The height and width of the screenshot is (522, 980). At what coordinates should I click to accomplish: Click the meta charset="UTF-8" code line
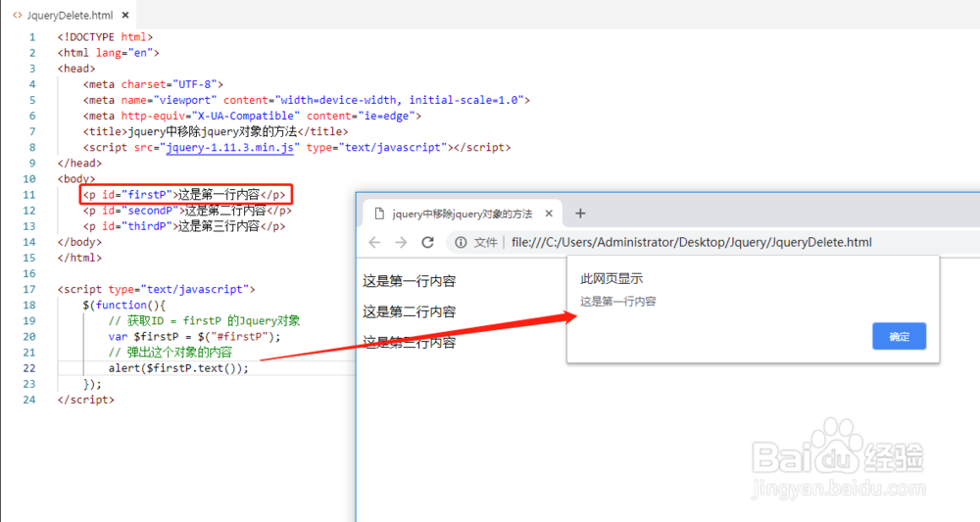click(x=153, y=84)
